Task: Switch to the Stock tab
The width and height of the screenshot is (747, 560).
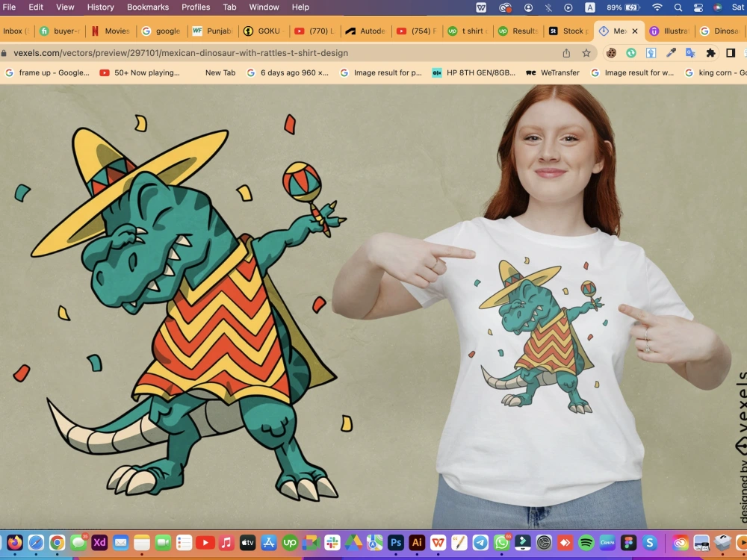Action: click(x=569, y=31)
